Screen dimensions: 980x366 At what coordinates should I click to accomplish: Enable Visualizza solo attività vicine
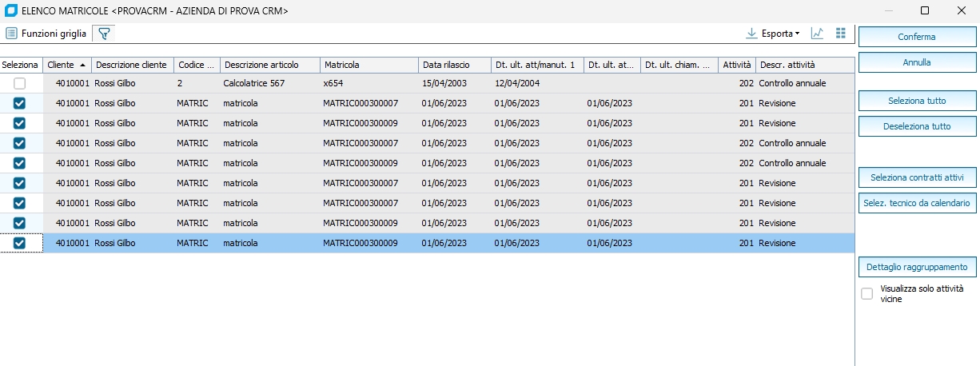[x=866, y=293]
